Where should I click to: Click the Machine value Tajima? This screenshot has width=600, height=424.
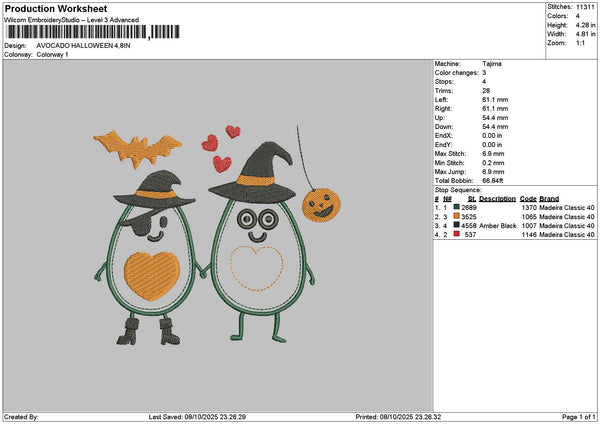(492, 64)
